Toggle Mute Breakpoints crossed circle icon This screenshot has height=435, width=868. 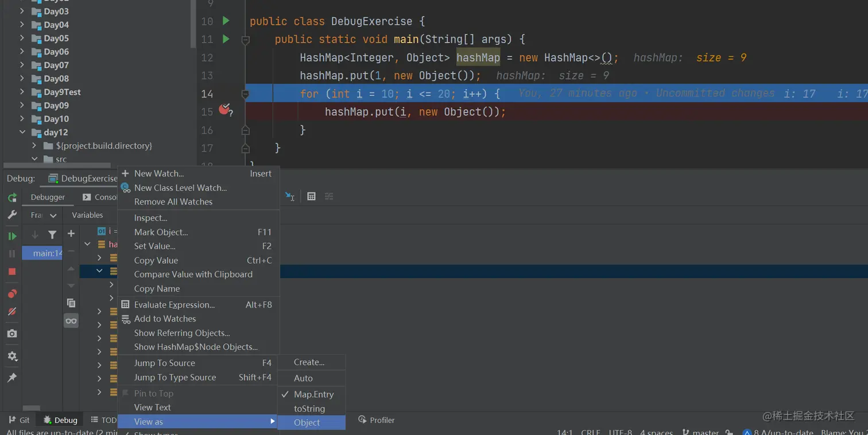click(x=12, y=311)
